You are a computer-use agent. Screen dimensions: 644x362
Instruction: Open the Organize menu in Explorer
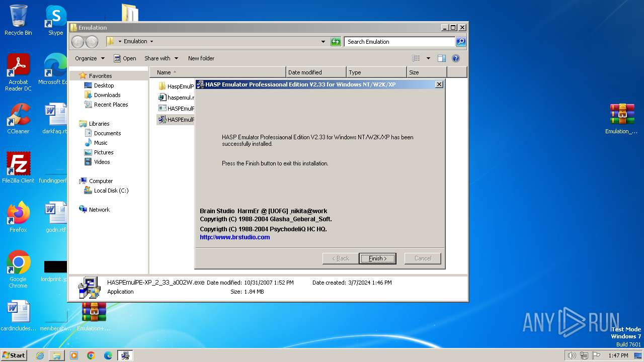[90, 58]
